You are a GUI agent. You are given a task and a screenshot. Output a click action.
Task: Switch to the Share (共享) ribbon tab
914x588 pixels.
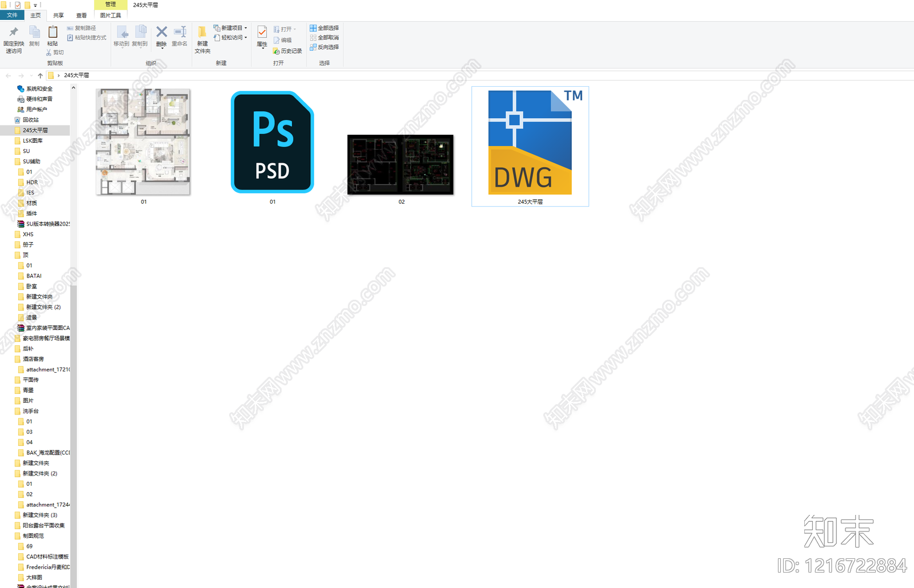tap(58, 15)
